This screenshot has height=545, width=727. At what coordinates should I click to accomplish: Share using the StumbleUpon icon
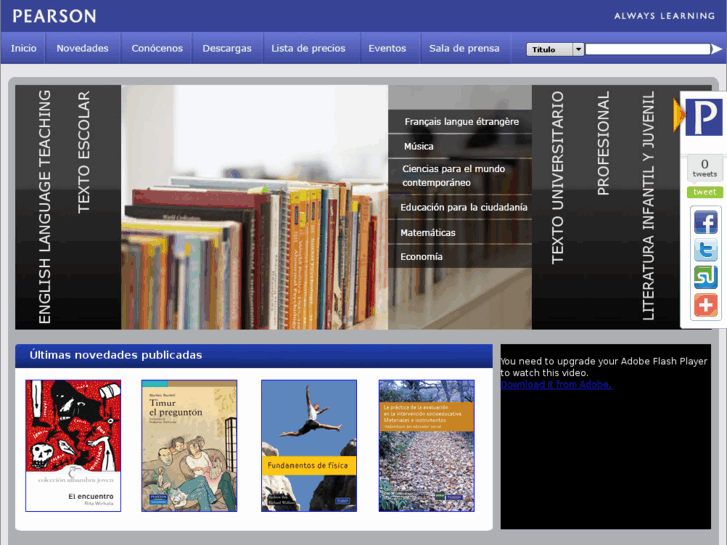705,277
